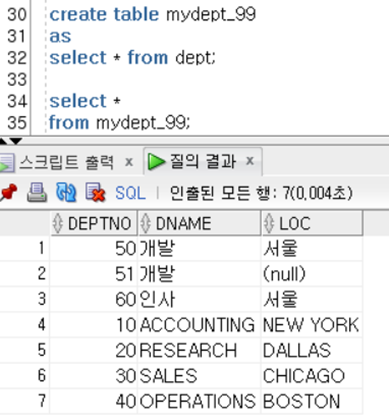Pin the query result tab
Viewport: 389px width, 420px height.
point(8,193)
